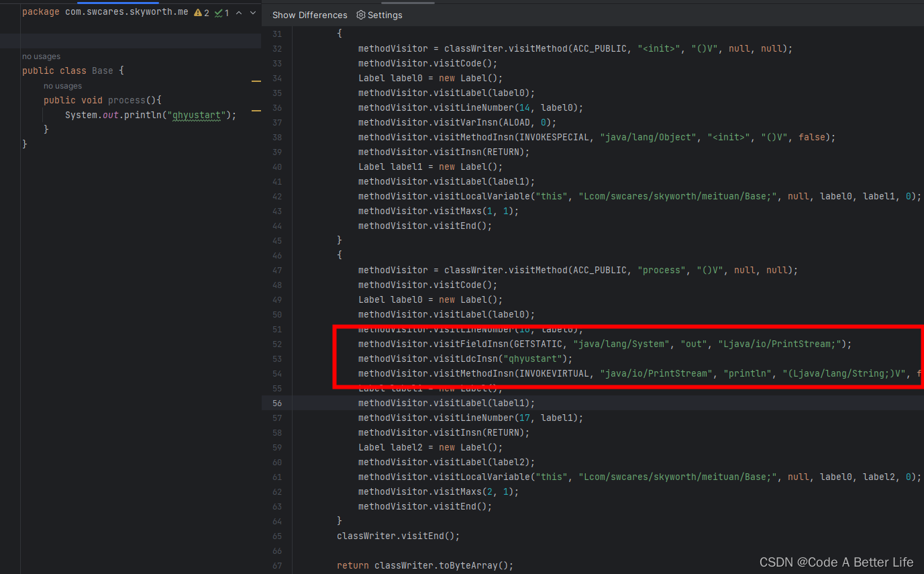The height and width of the screenshot is (574, 924).
Task: Click the Label label1 = new Label() on line 40
Action: click(430, 167)
